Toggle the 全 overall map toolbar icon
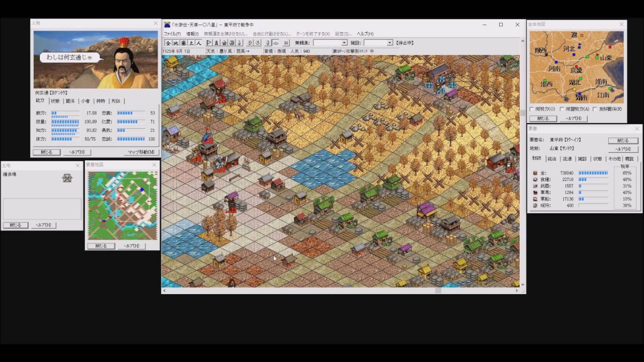 (x=169, y=43)
